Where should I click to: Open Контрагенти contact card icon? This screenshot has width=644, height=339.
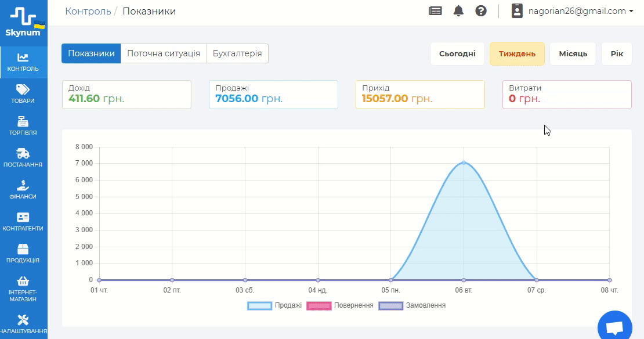23,217
